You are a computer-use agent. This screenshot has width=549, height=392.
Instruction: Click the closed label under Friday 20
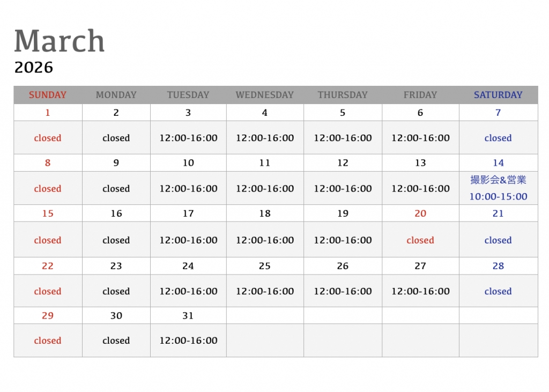420,240
